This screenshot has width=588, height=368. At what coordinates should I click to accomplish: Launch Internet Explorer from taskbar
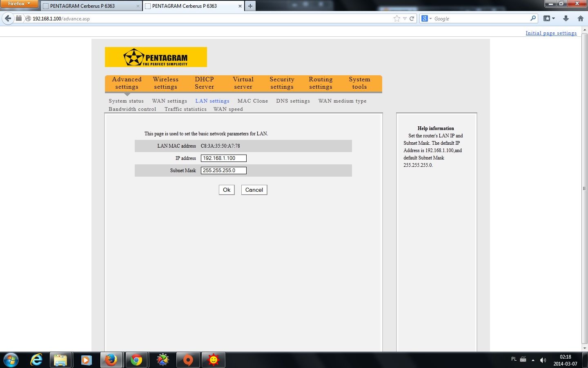36,360
